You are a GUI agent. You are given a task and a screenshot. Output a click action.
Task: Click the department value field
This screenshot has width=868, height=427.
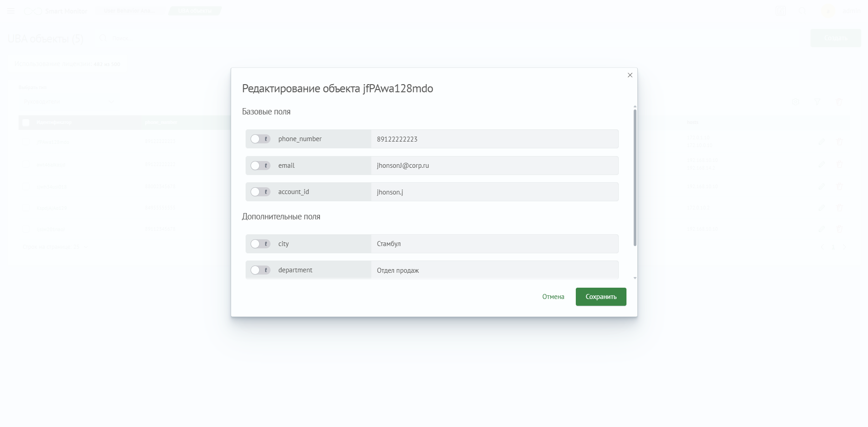[494, 270]
